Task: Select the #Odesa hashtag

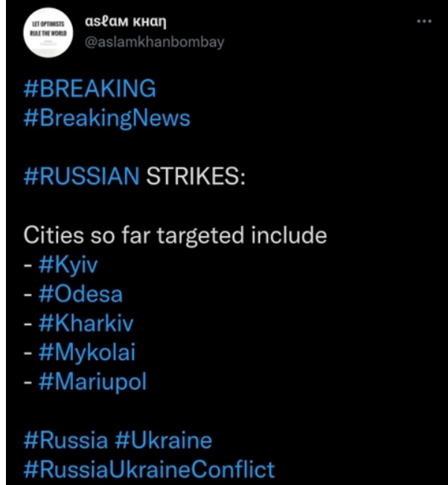Action: pyautogui.click(x=80, y=294)
